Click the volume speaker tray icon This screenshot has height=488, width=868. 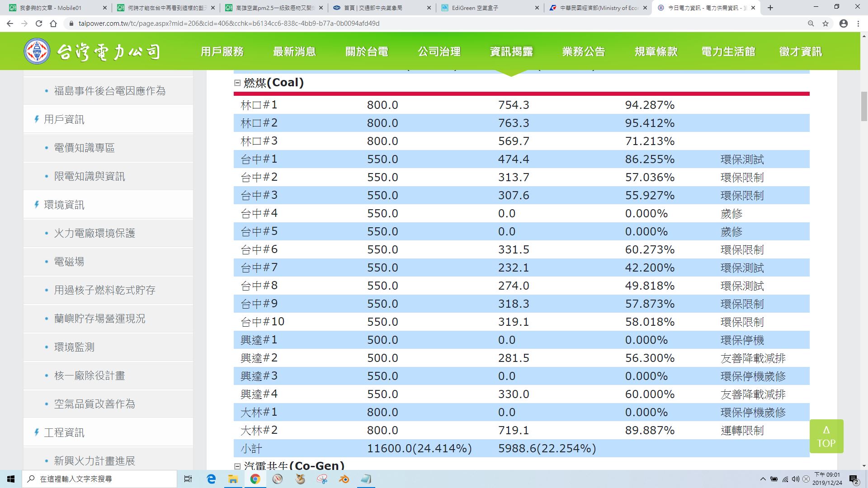(796, 479)
